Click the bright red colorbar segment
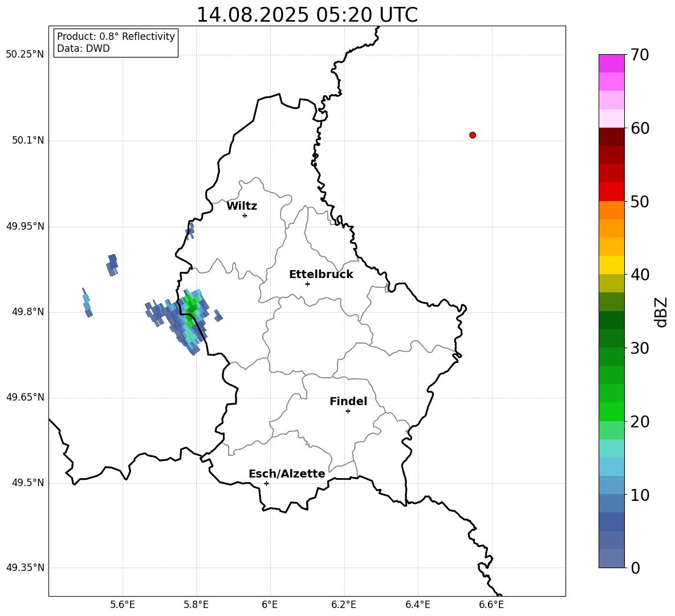 click(611, 192)
